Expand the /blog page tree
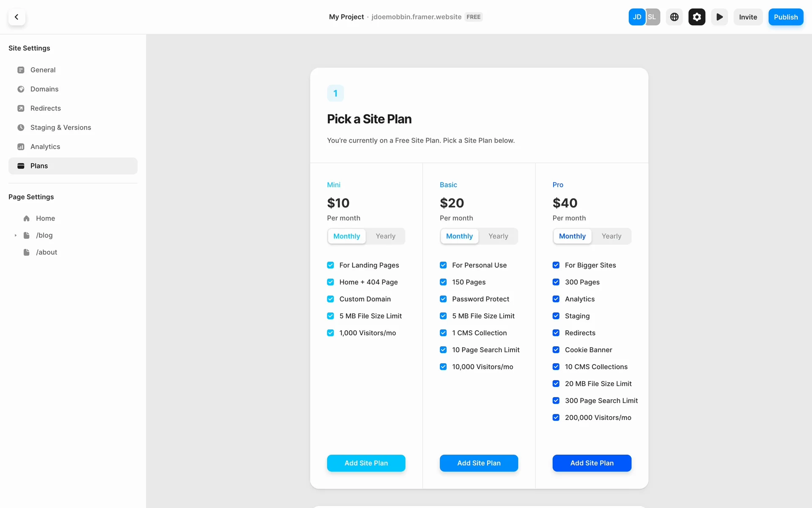This screenshot has height=508, width=812. tap(16, 235)
